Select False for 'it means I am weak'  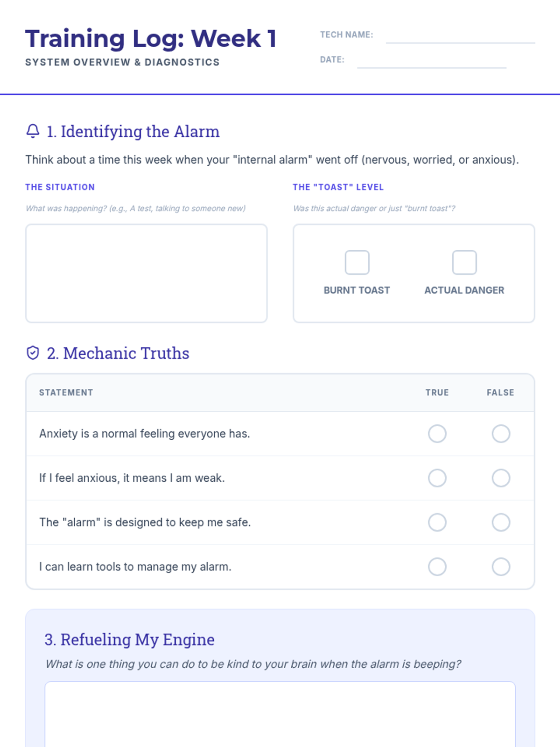click(501, 478)
